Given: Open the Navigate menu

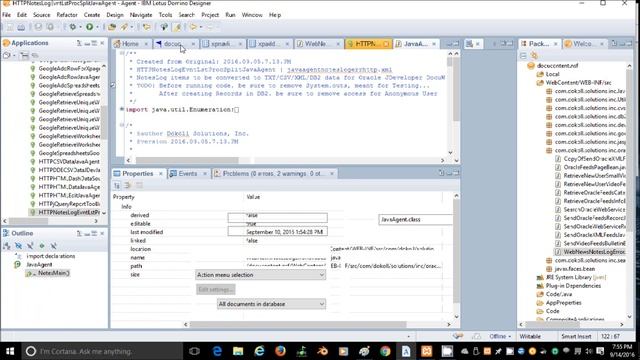Looking at the screenshot, I should (141, 15).
